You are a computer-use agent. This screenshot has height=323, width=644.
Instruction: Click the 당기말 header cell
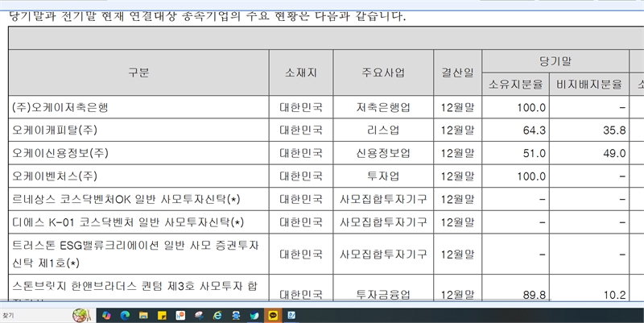coord(555,61)
